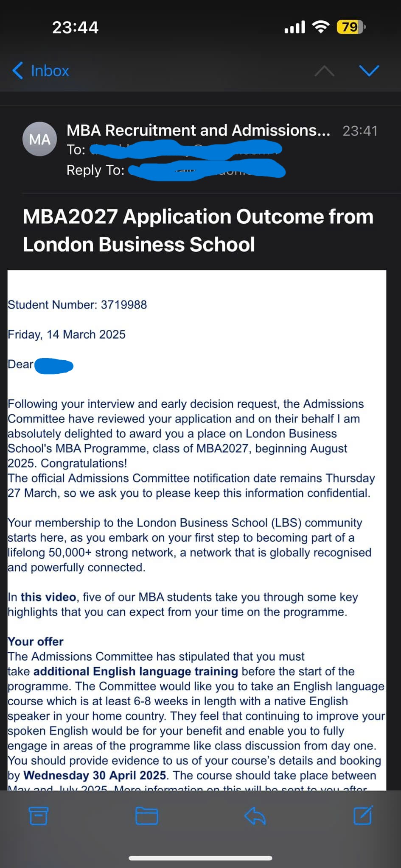This screenshot has width=401, height=868.
Task: Tap the battery indicator showing 79
Action: [351, 27]
